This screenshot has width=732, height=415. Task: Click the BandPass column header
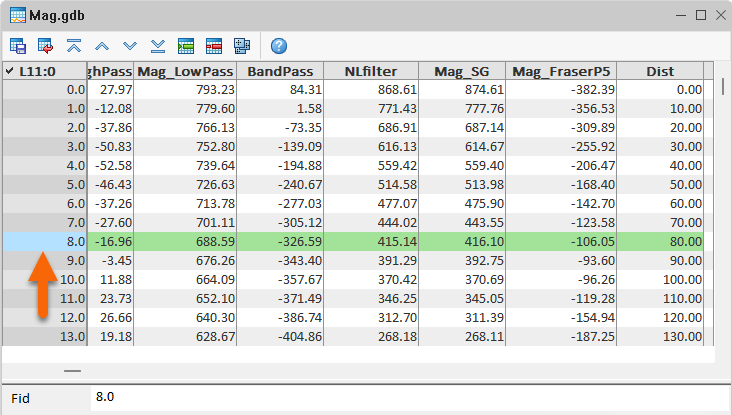pyautogui.click(x=281, y=71)
